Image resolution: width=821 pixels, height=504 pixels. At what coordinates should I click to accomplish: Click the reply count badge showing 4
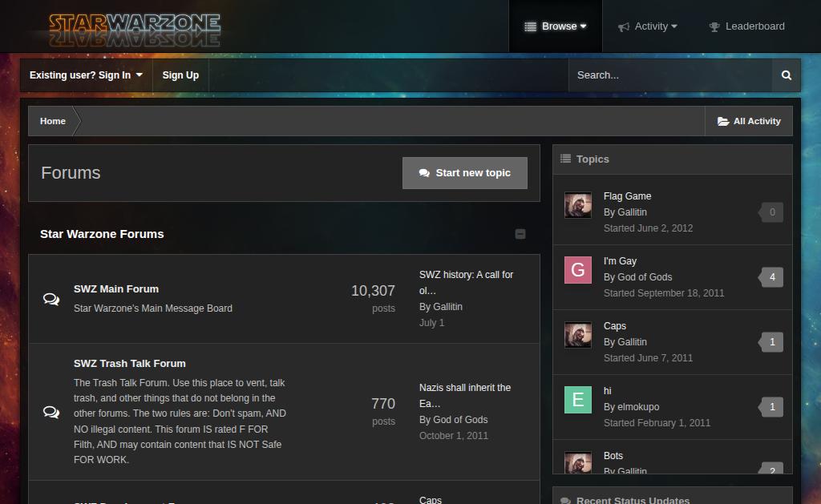pyautogui.click(x=771, y=277)
